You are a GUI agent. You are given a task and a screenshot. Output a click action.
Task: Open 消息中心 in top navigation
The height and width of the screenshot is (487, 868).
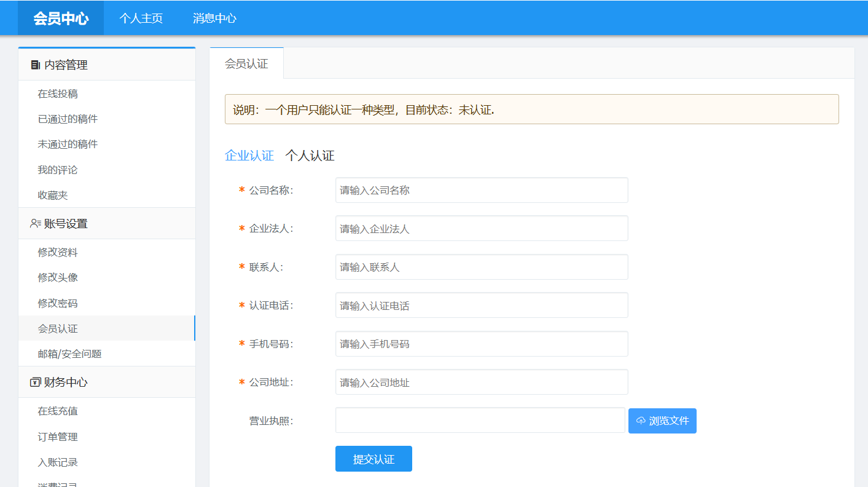(x=214, y=18)
